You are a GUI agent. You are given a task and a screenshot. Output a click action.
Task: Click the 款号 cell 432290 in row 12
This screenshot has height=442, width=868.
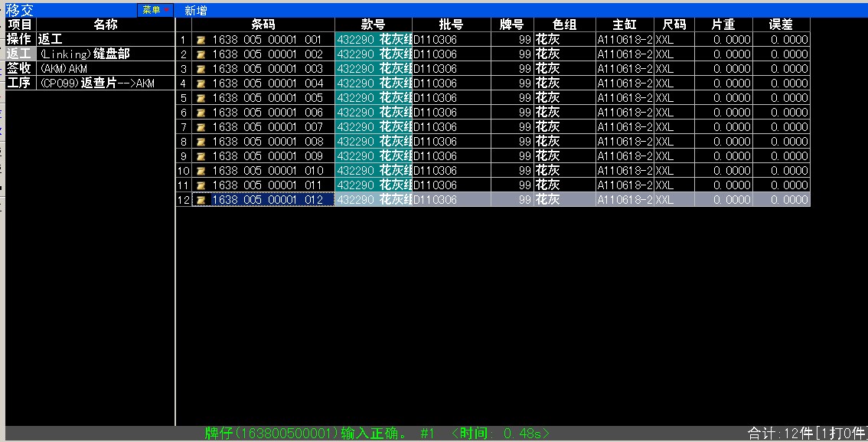[x=373, y=200]
